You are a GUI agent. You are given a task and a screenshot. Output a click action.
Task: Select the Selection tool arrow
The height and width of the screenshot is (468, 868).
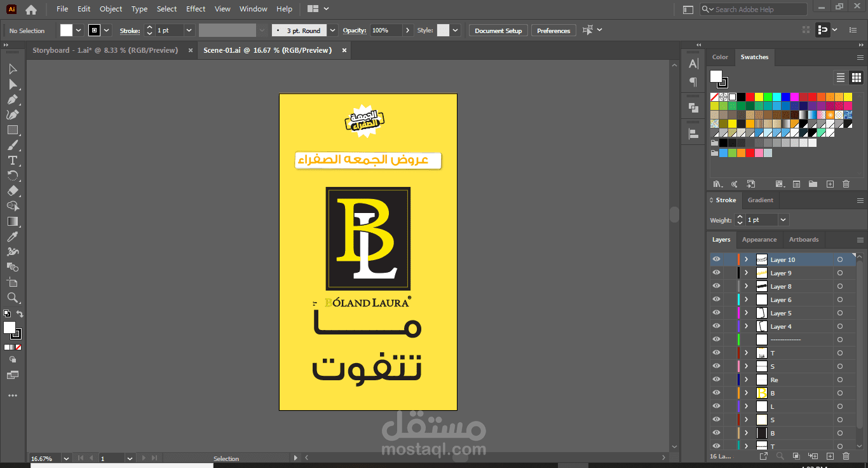click(12, 69)
